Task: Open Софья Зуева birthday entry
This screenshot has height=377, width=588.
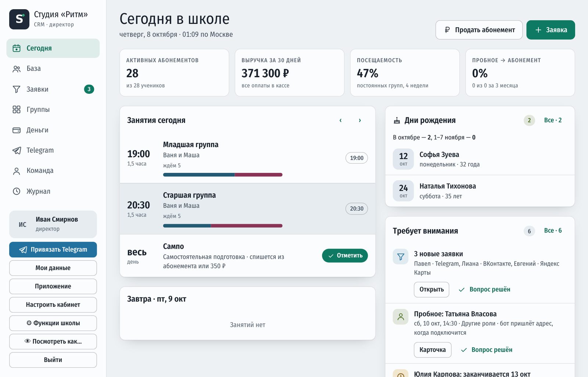Action: [480, 159]
